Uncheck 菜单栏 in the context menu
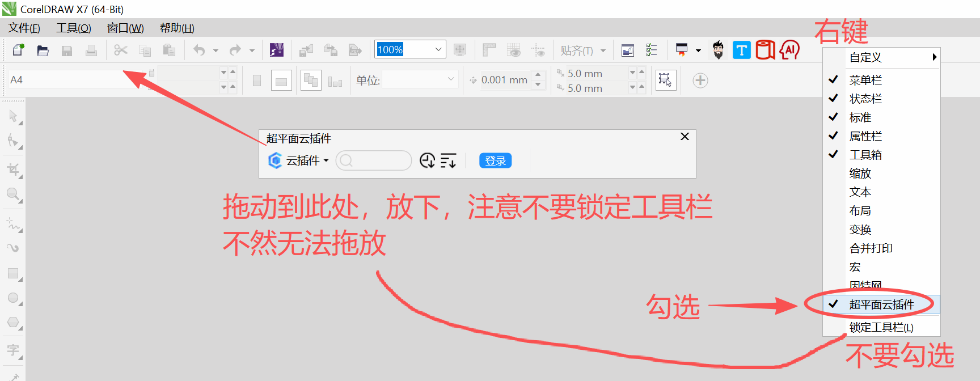Viewport: 980px width, 381px height. (x=865, y=80)
